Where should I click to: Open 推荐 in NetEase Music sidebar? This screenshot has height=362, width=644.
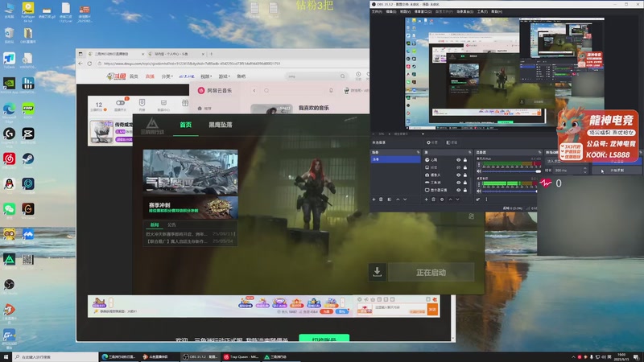point(204,109)
